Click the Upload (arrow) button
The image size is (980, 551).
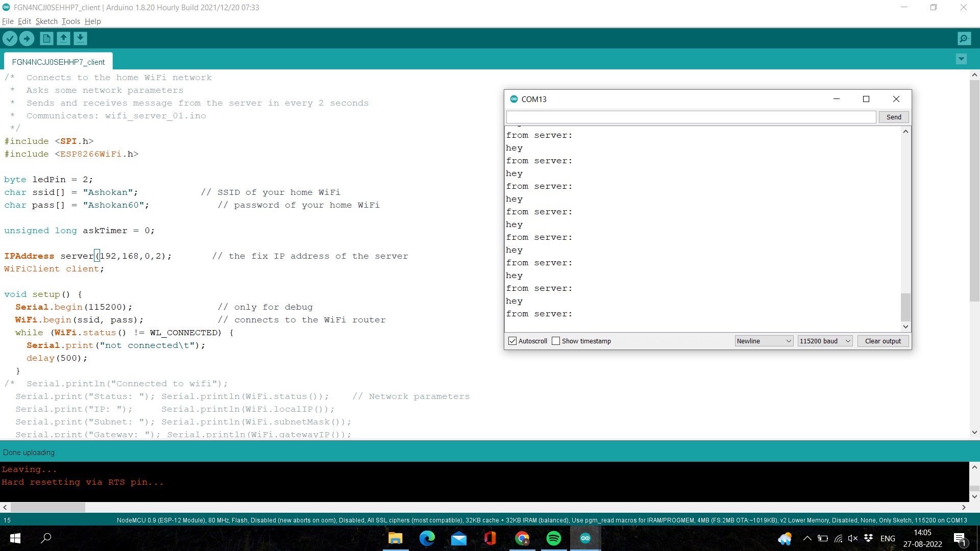(x=27, y=38)
